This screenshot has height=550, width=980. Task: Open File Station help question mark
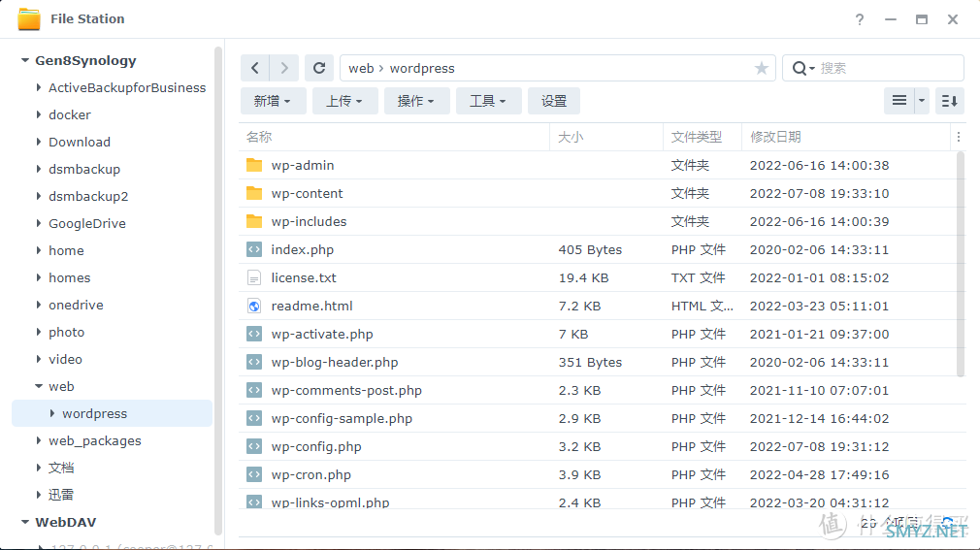click(860, 19)
